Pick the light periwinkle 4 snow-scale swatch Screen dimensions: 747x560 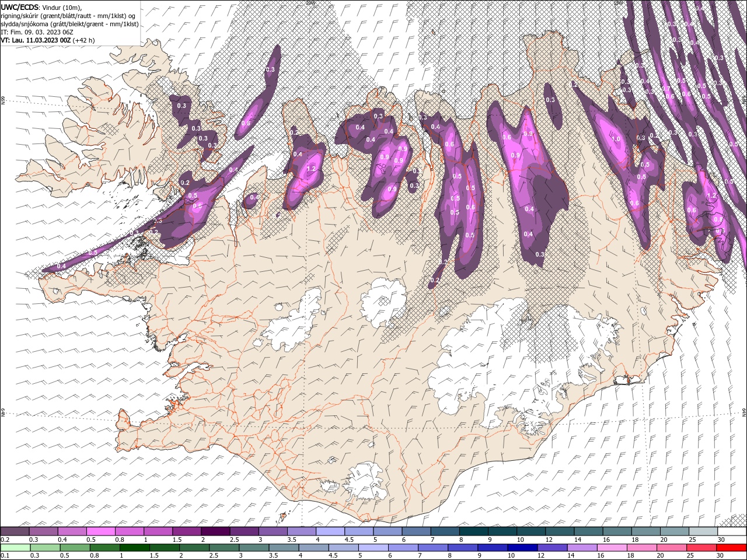click(x=330, y=531)
